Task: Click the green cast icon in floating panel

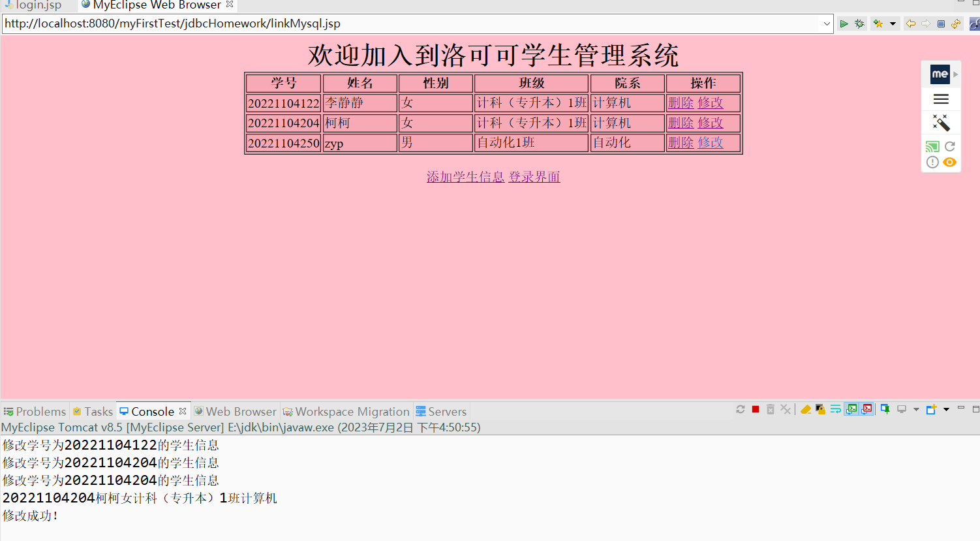Action: pyautogui.click(x=932, y=146)
